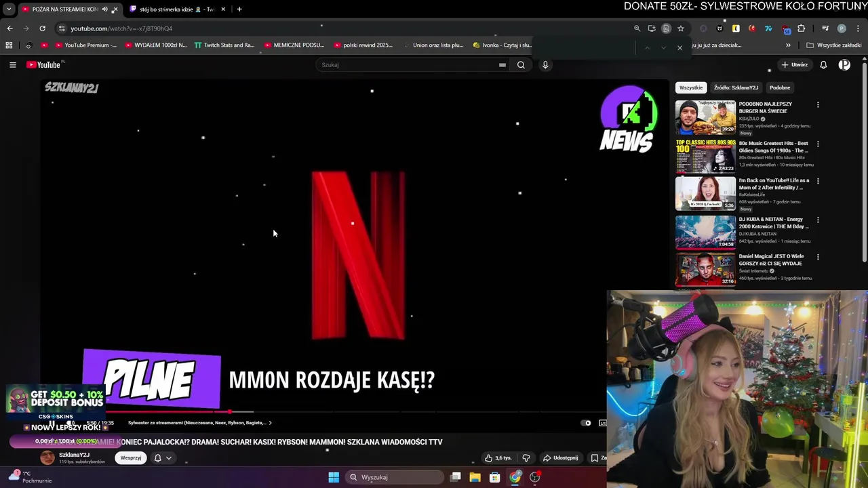Open DJ KUBA & NEITAN video title
Image resolution: width=868 pixels, height=488 pixels.
click(773, 223)
